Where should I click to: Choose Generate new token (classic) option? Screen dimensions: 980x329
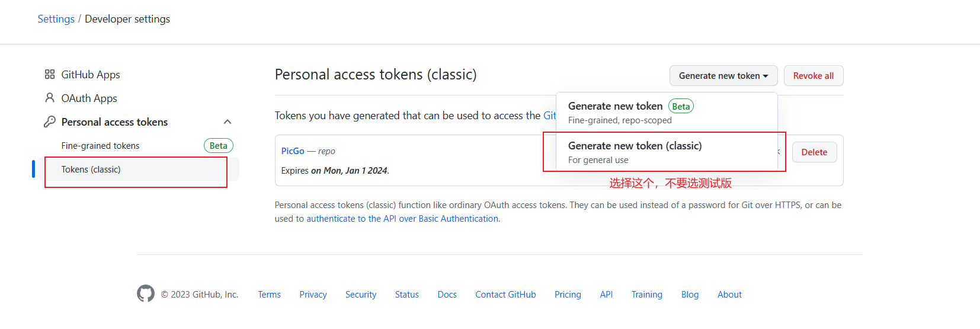coord(635,152)
